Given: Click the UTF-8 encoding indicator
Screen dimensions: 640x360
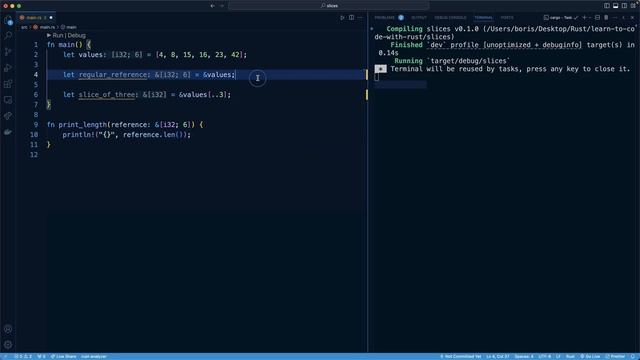Looking at the screenshot, I should pos(544,356).
